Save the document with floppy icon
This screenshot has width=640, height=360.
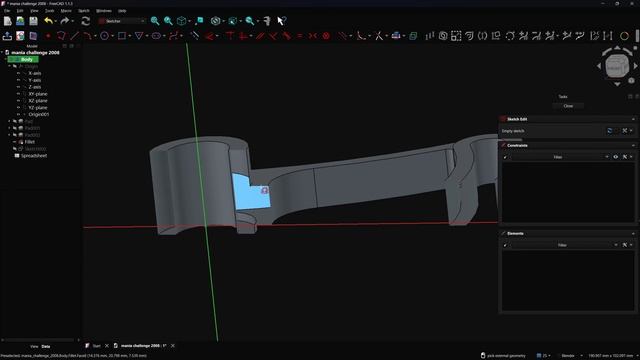pos(33,21)
